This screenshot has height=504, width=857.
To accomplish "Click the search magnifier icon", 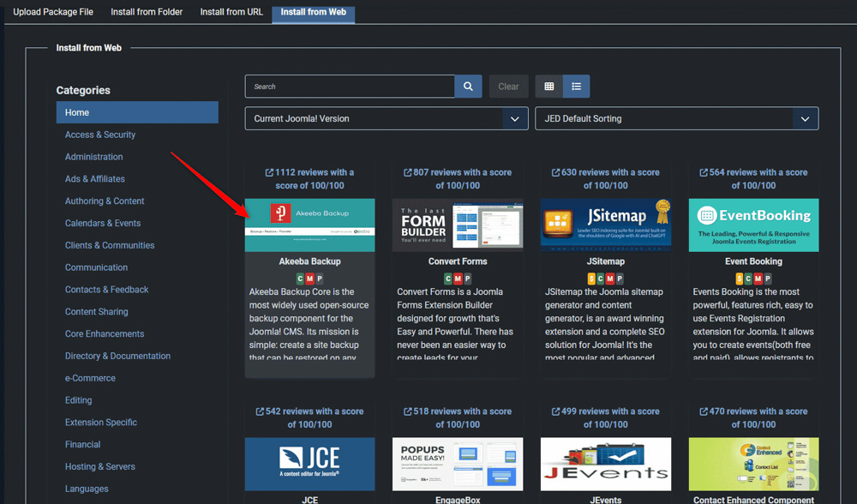I will [468, 86].
